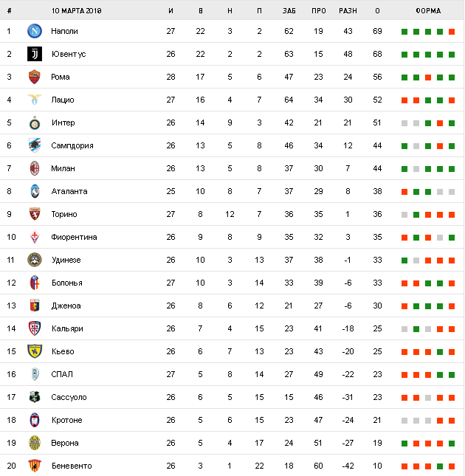Image resolution: width=465 pixels, height=476 pixels.
Task: Click the Fiorentina club crest
Action: (35, 237)
